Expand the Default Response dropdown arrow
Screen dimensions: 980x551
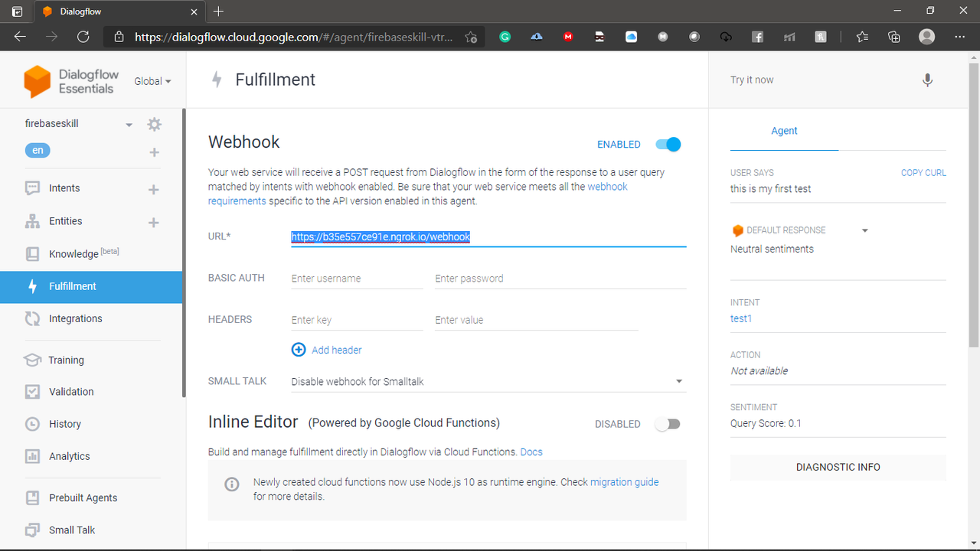pos(865,230)
